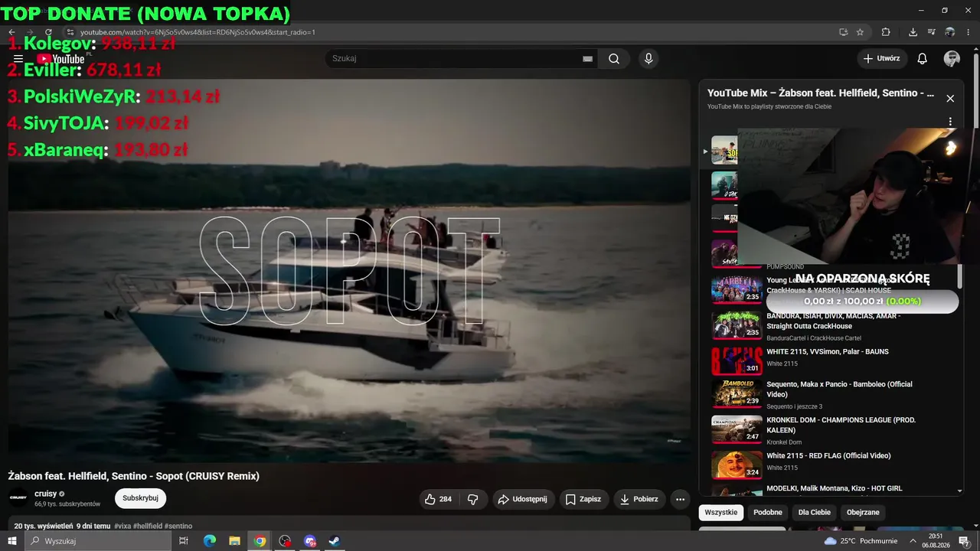Image resolution: width=980 pixels, height=551 pixels.
Task: Open the YouTube guide hamburger menu
Action: 18,59
